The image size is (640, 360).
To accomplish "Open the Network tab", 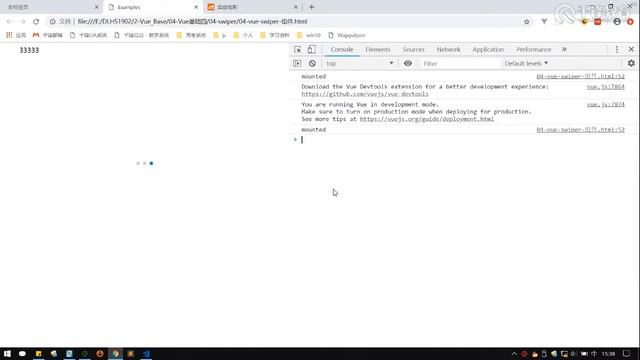I will pyautogui.click(x=448, y=49).
